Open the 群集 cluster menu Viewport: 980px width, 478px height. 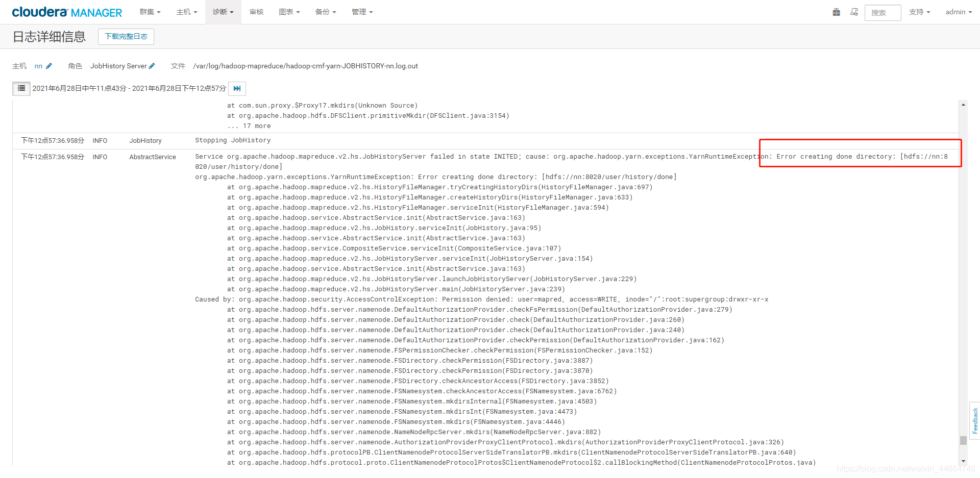point(150,12)
